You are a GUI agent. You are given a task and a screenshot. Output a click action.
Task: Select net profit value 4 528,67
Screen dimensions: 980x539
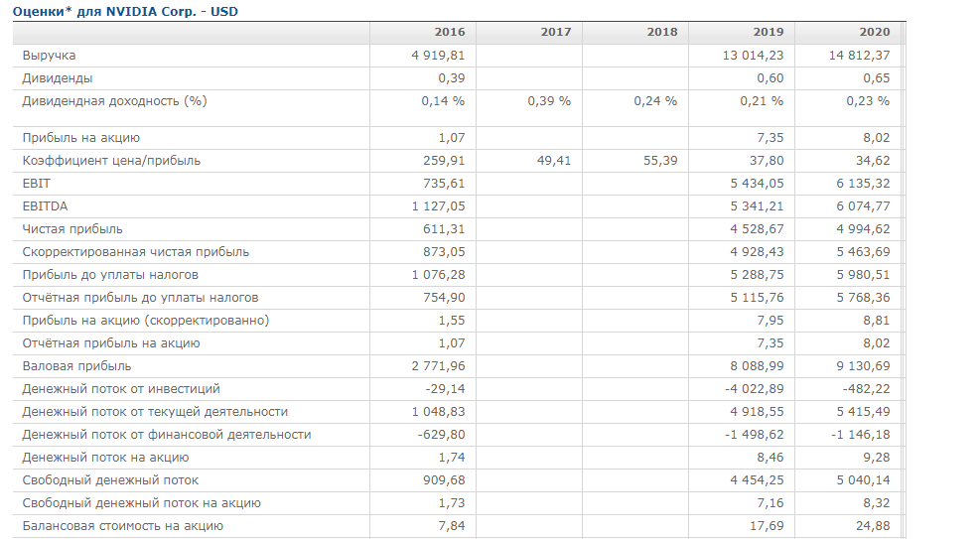click(757, 228)
